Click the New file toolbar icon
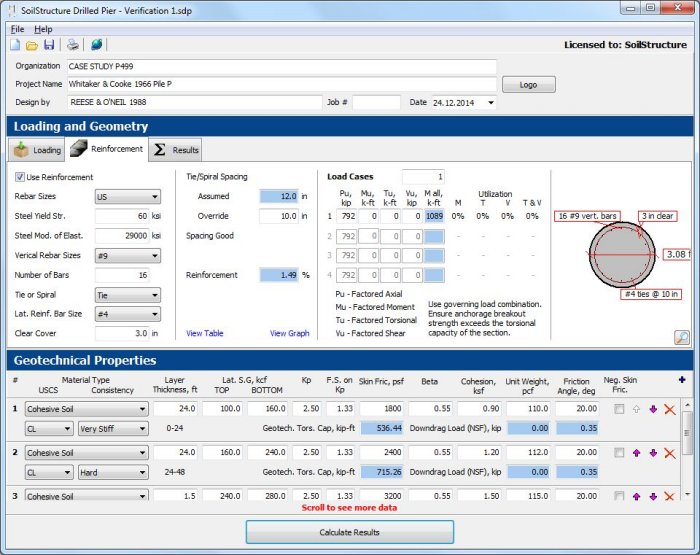Viewport: 700px width, 555px height. tap(15, 45)
